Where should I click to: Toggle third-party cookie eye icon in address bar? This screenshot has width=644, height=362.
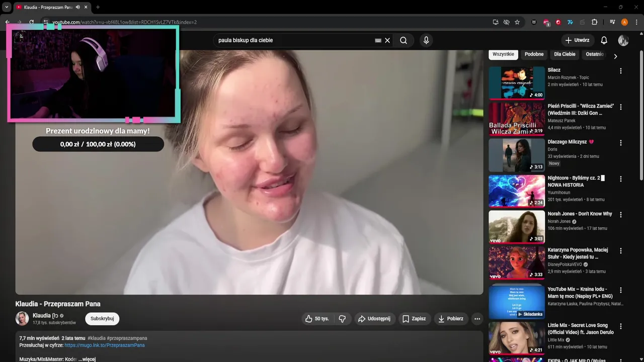pos(506,22)
